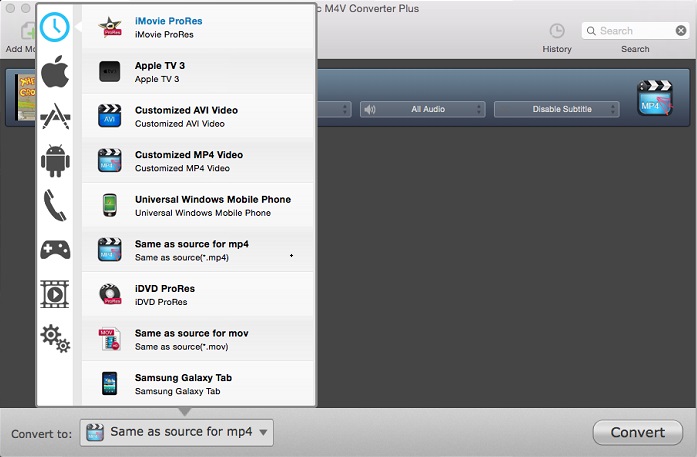Choose Apple TV 3 format

pos(198,72)
